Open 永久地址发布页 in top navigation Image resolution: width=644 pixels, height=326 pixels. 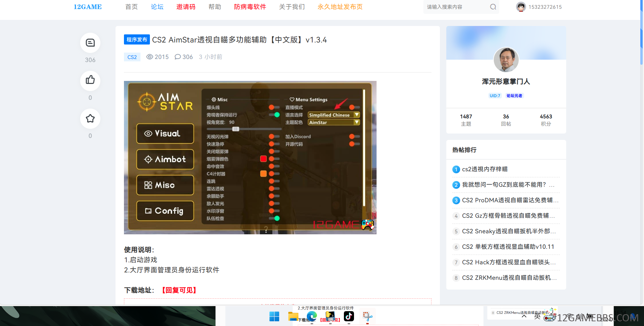pos(340,7)
